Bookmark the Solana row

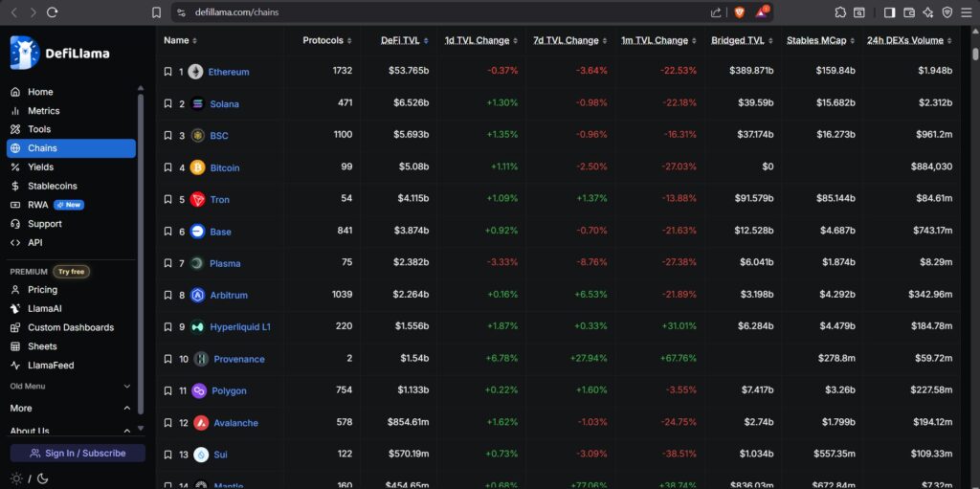click(x=167, y=103)
